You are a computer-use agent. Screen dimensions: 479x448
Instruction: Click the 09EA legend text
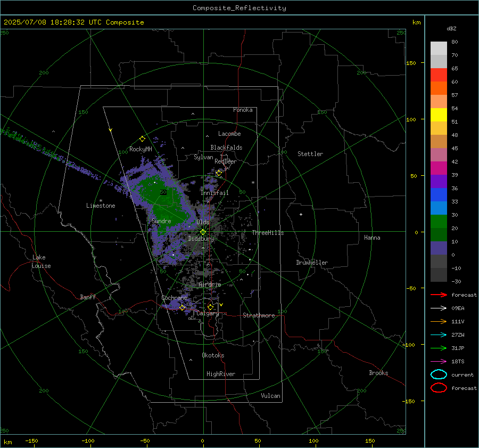coord(458,308)
